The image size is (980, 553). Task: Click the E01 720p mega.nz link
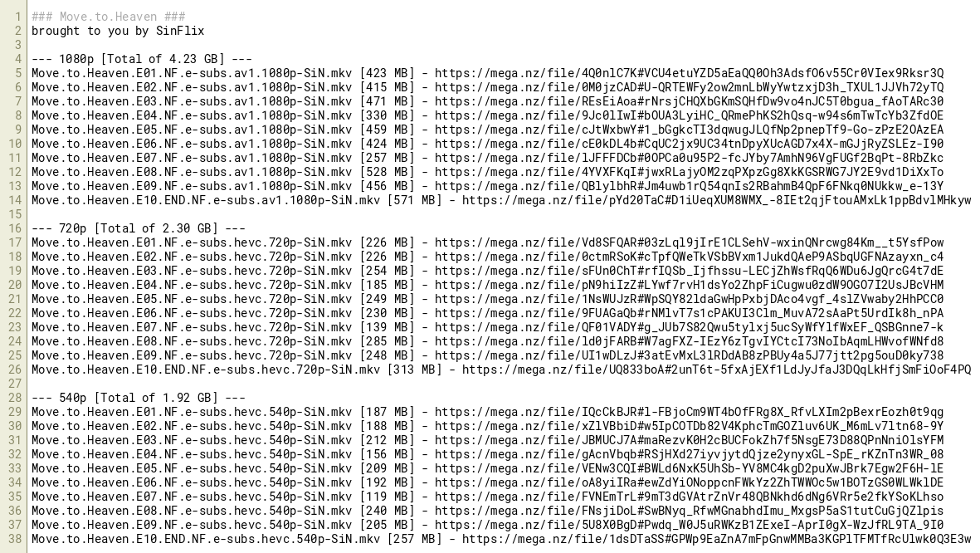point(689,242)
